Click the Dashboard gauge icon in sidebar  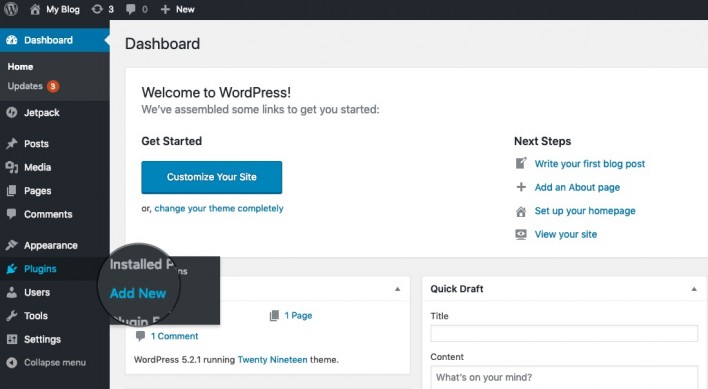click(12, 40)
